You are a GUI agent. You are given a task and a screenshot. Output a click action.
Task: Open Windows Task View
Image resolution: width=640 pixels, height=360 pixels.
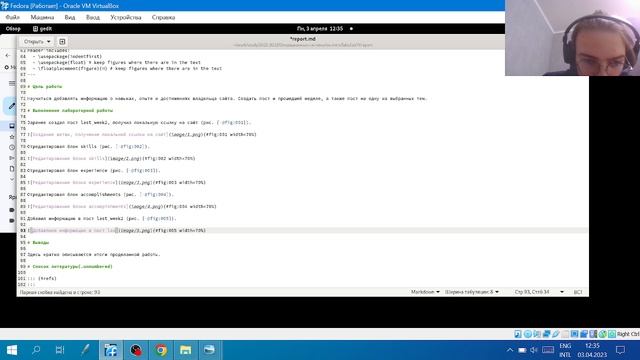60,350
